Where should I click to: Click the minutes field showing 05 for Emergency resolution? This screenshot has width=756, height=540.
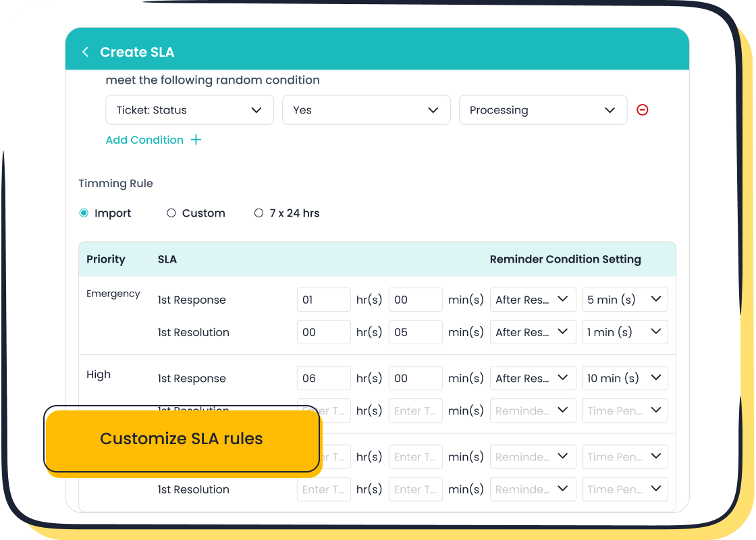tap(415, 331)
